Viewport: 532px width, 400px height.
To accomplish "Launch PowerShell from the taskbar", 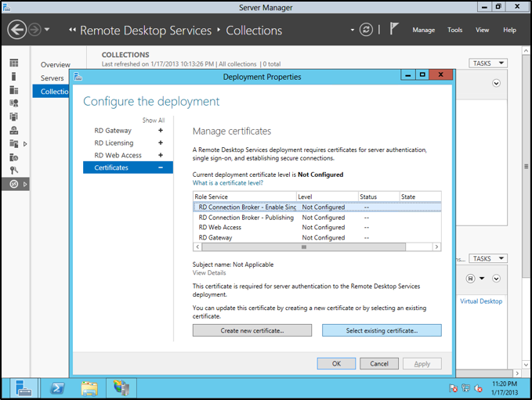I will click(57, 387).
